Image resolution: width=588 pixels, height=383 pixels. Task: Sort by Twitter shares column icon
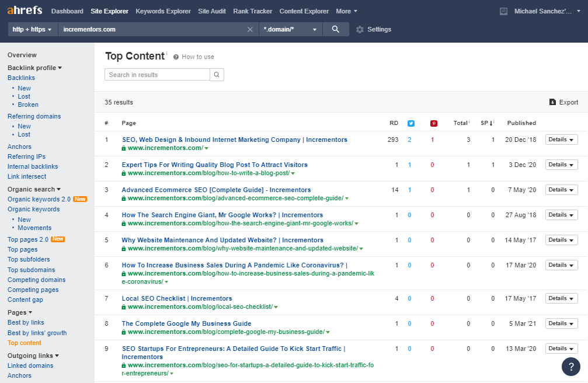411,123
